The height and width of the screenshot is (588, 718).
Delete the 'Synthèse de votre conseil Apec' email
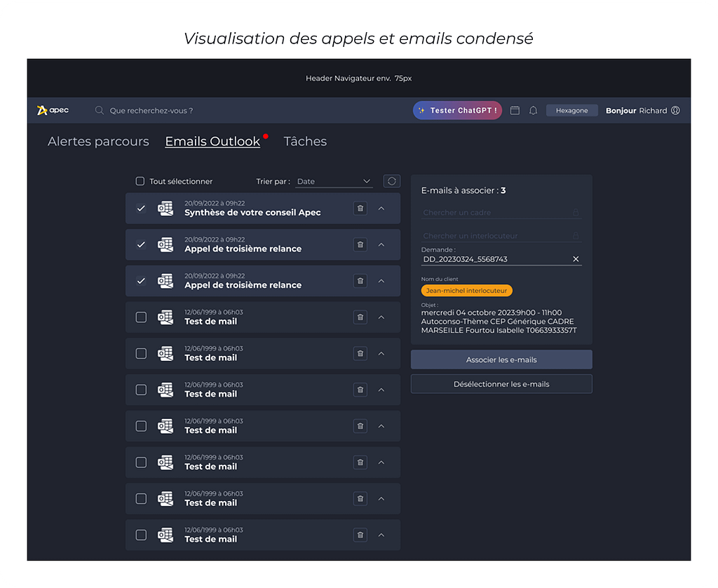[x=360, y=208]
